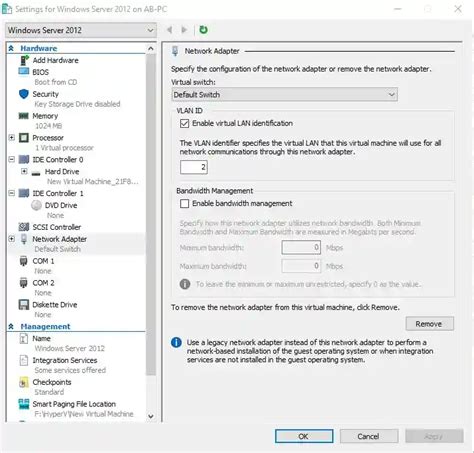Click the green refresh icon

[203, 30]
